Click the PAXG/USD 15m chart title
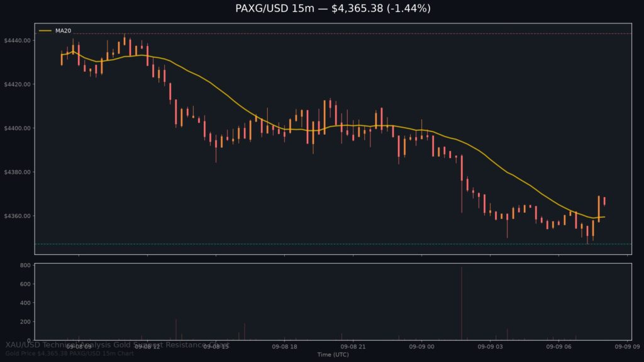Image resolution: width=644 pixels, height=362 pixels. click(x=333, y=8)
